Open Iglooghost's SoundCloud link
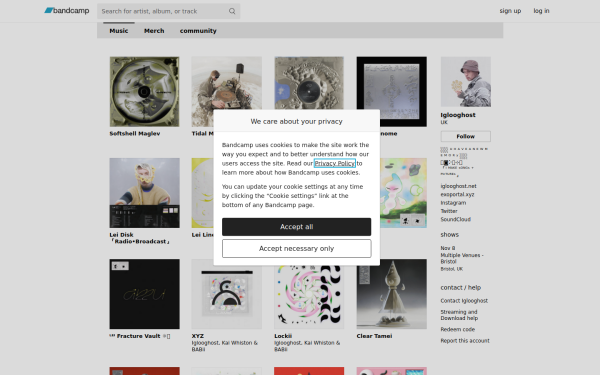The width and height of the screenshot is (600, 375). [455, 219]
